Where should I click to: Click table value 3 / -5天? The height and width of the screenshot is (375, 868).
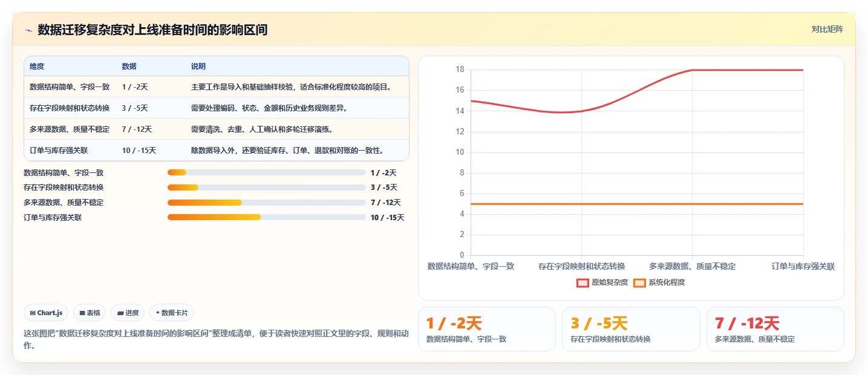[x=135, y=108]
